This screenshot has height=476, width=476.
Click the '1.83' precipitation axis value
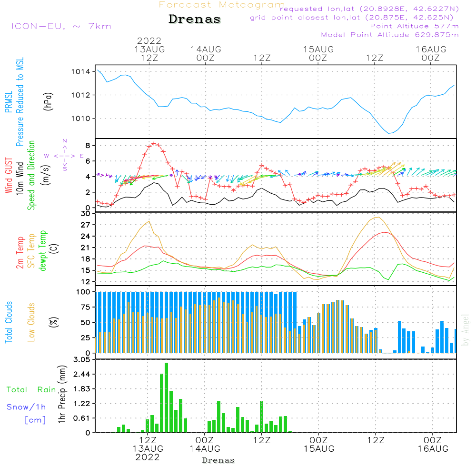pyautogui.click(x=82, y=389)
